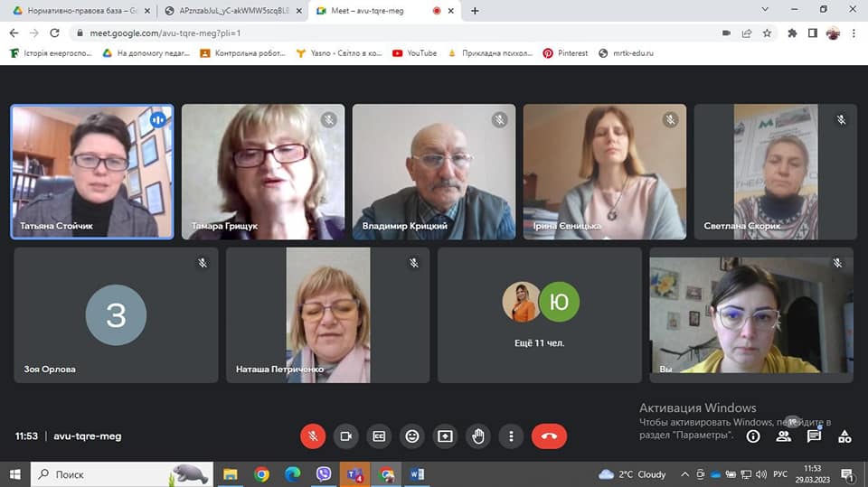The image size is (868, 487).
Task: Open more options three-dot menu
Action: click(x=511, y=436)
